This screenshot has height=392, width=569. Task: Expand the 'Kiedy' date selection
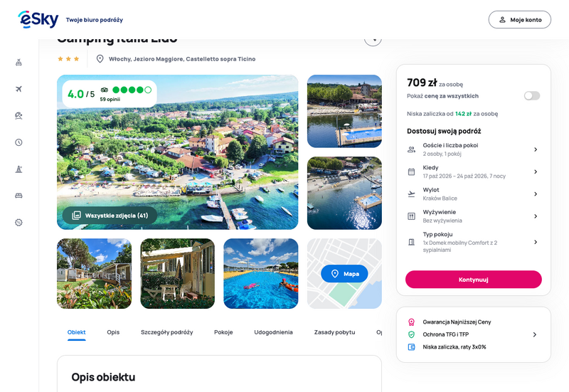[473, 171]
